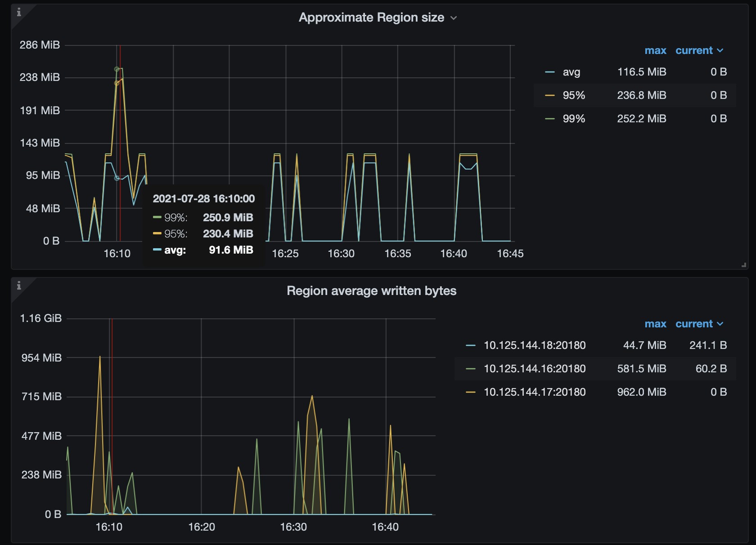Click info icon on Region average written bytes panel
756x545 pixels.
click(x=19, y=286)
